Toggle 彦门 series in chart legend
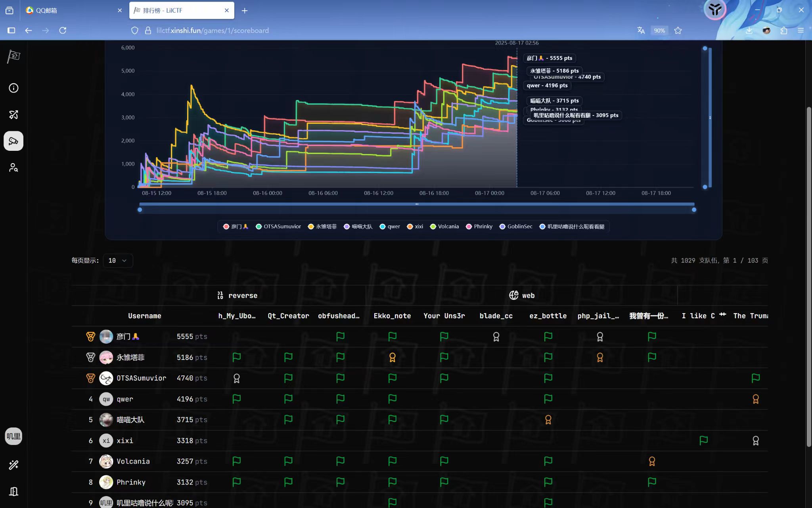Viewport: 812px width, 508px height. [236, 227]
